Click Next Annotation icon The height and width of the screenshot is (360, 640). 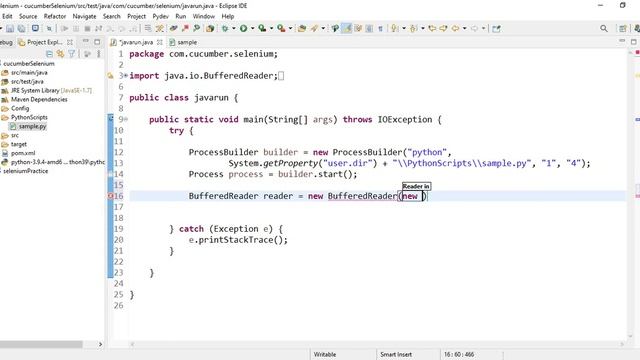394,29
